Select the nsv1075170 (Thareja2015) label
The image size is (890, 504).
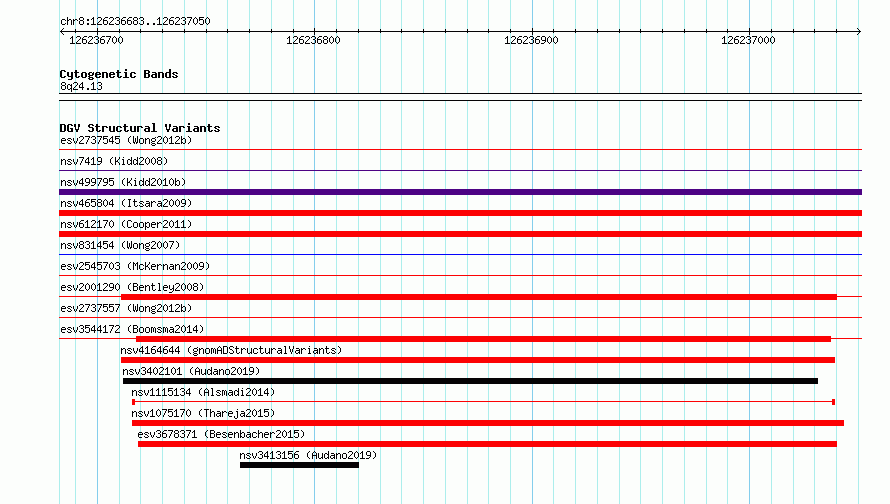[x=203, y=413]
